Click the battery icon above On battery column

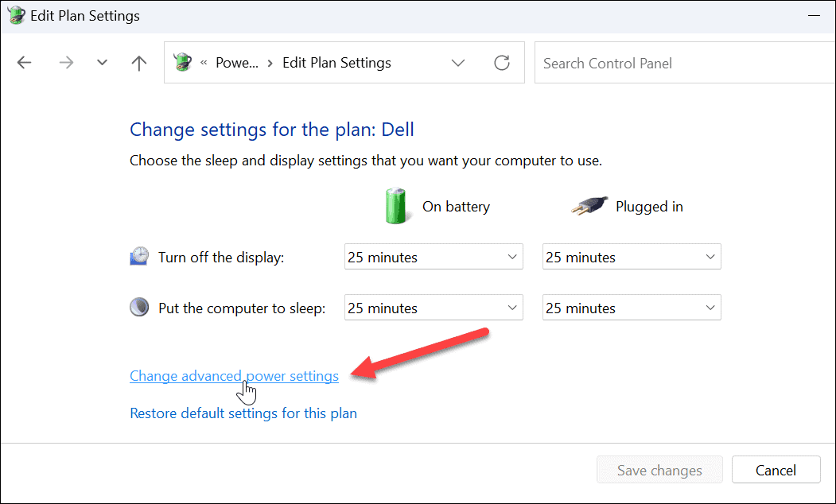[395, 206]
